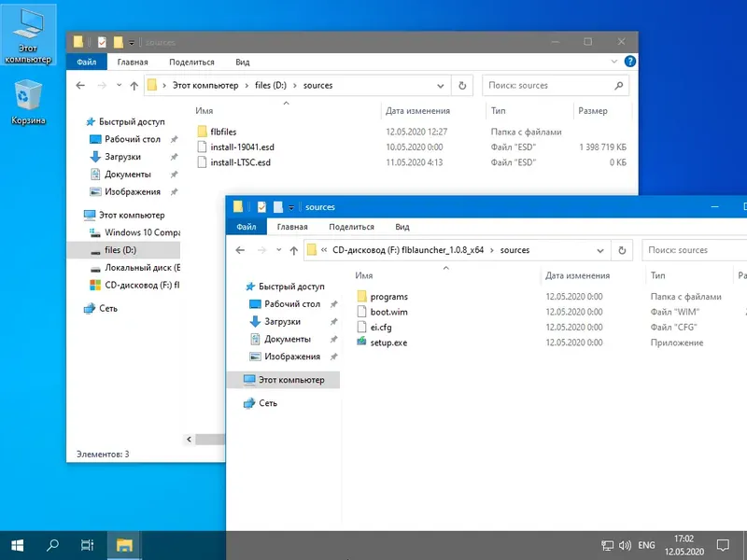Image resolution: width=747 pixels, height=560 pixels.
Task: Open This Computer from the desktop
Action: (28, 23)
